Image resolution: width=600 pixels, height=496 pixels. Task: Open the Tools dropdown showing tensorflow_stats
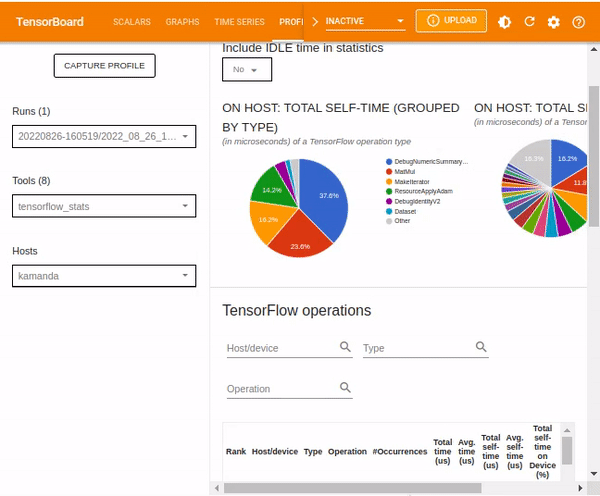coord(104,206)
